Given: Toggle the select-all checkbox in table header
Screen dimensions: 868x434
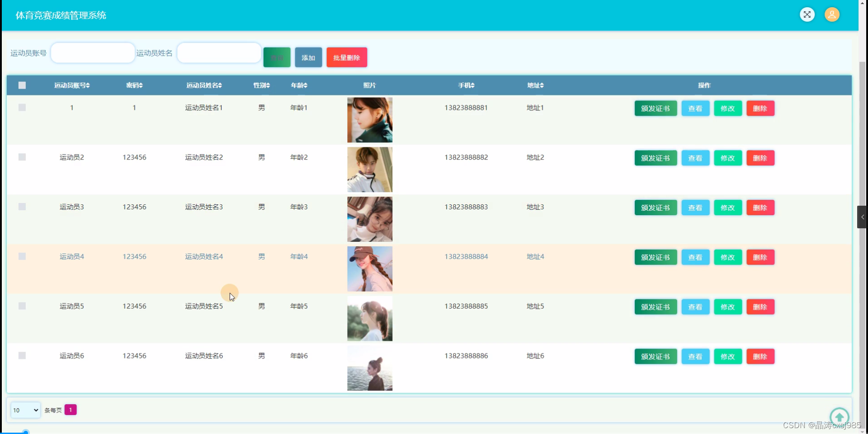Looking at the screenshot, I should click(22, 85).
